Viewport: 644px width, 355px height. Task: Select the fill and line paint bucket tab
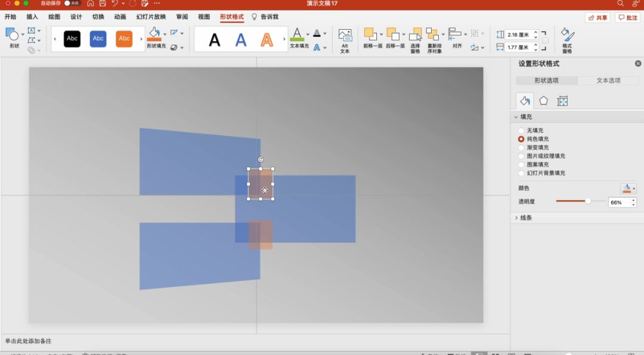pyautogui.click(x=525, y=101)
